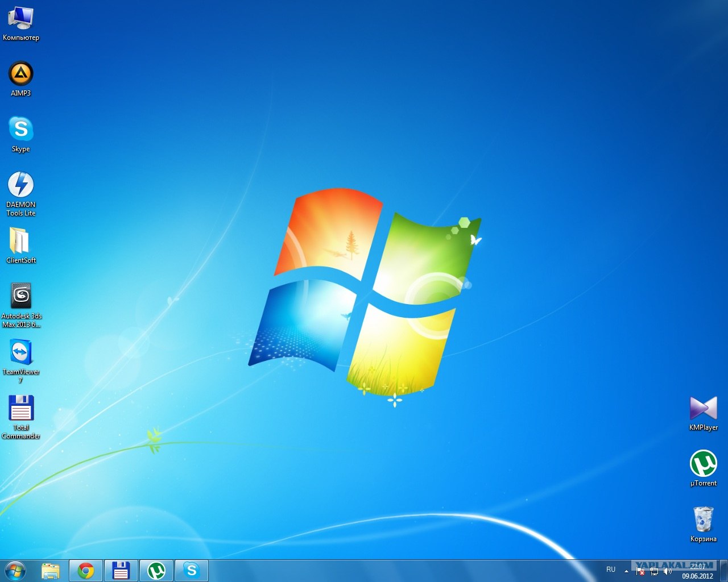Select the Skype desktop shortcut
The image size is (728, 582).
point(20,135)
